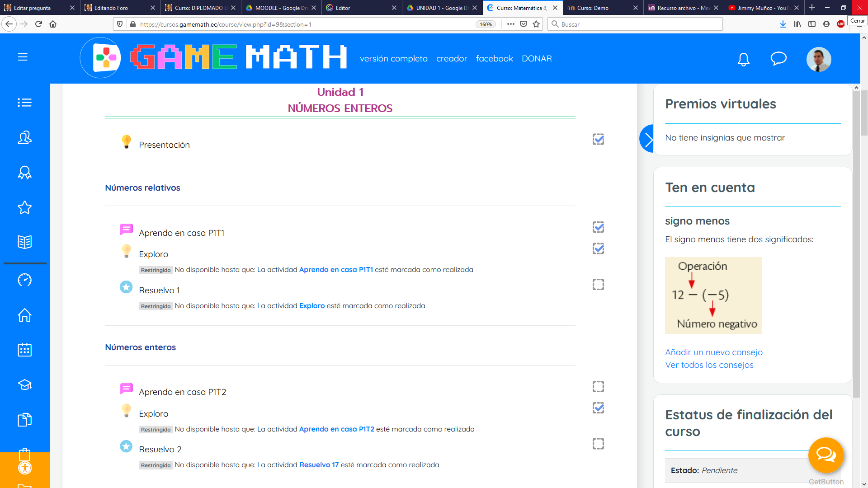Toggle completion checkbox for Presentación
Image resolution: width=868 pixels, height=488 pixels.
(x=598, y=139)
